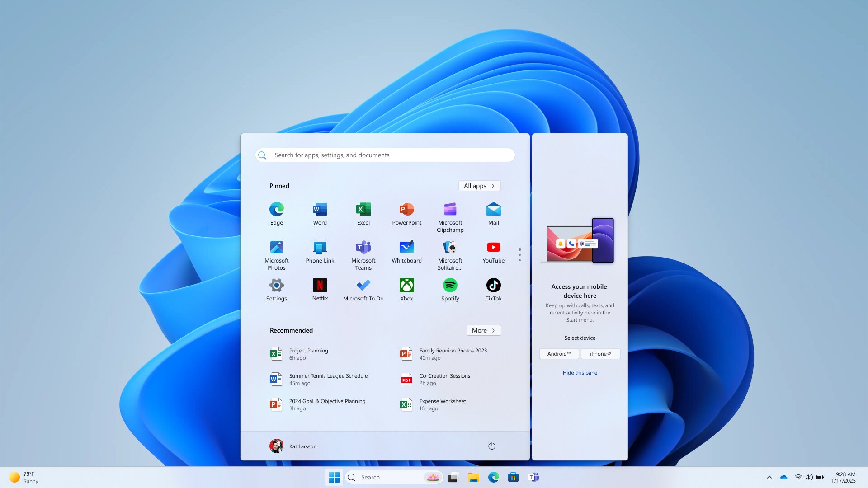
Task: Select device in mobile access pane
Action: tap(580, 338)
